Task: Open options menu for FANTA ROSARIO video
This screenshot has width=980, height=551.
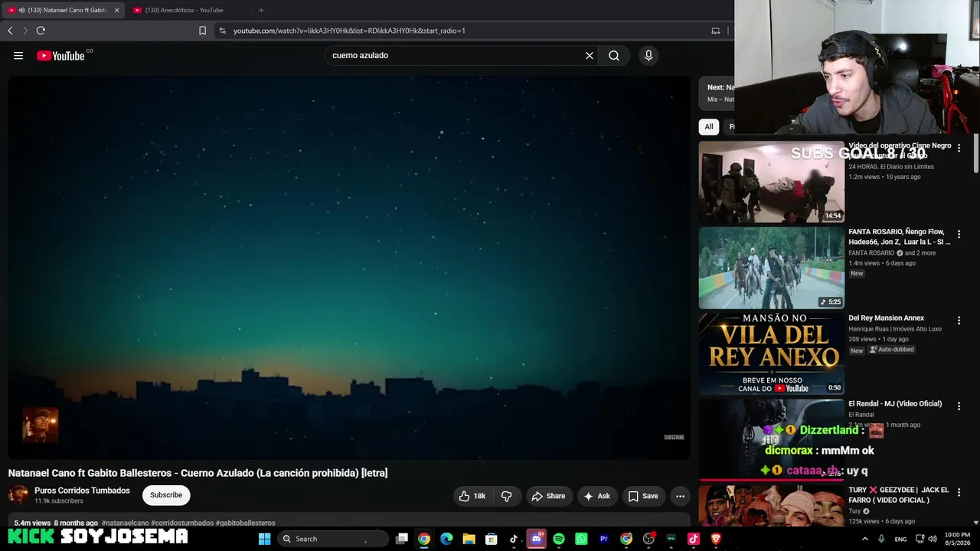Action: pyautogui.click(x=959, y=234)
